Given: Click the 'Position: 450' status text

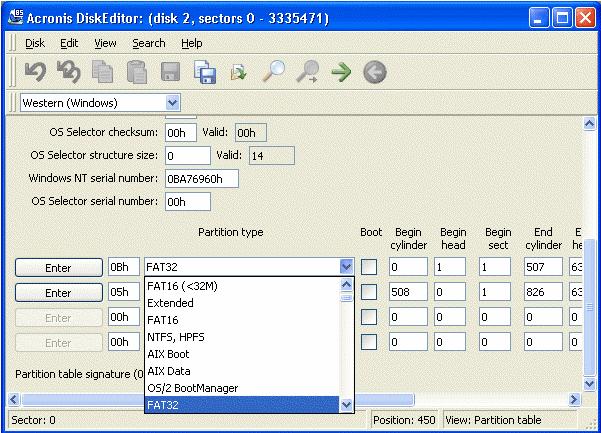Looking at the screenshot, I should click(404, 420).
